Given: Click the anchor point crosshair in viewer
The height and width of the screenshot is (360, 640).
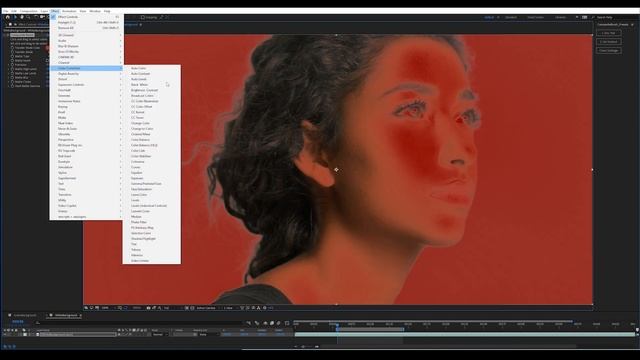Looking at the screenshot, I should tap(336, 169).
